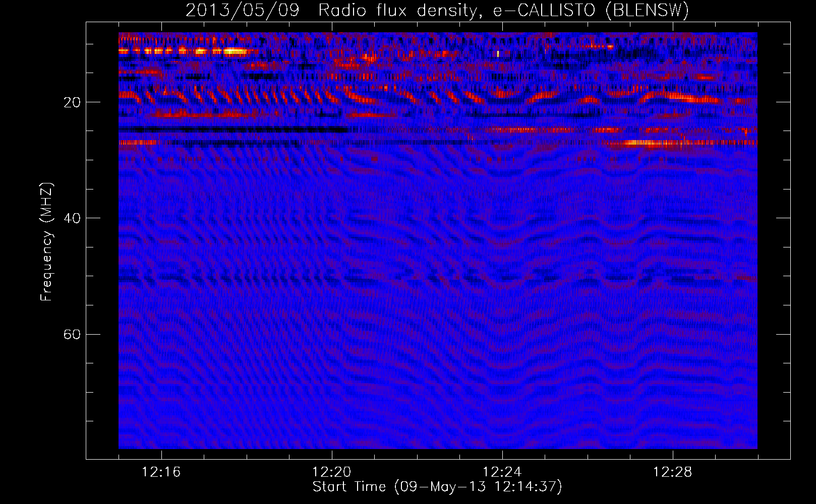Click the 12:28 time axis label
816x504 pixels.
(x=673, y=472)
